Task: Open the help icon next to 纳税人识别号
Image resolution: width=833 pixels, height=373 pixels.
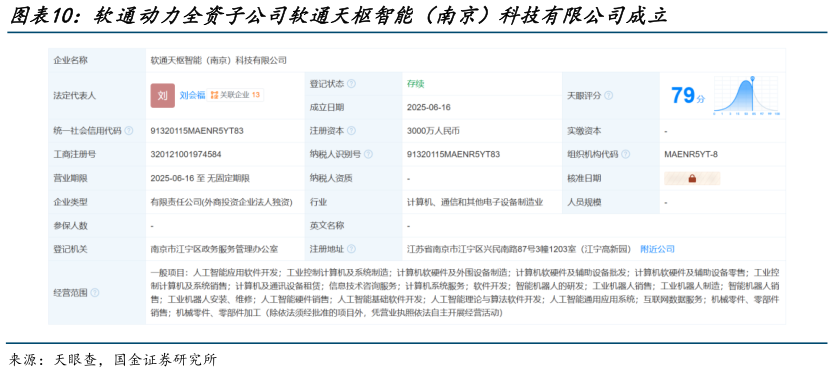Action: coord(368,155)
